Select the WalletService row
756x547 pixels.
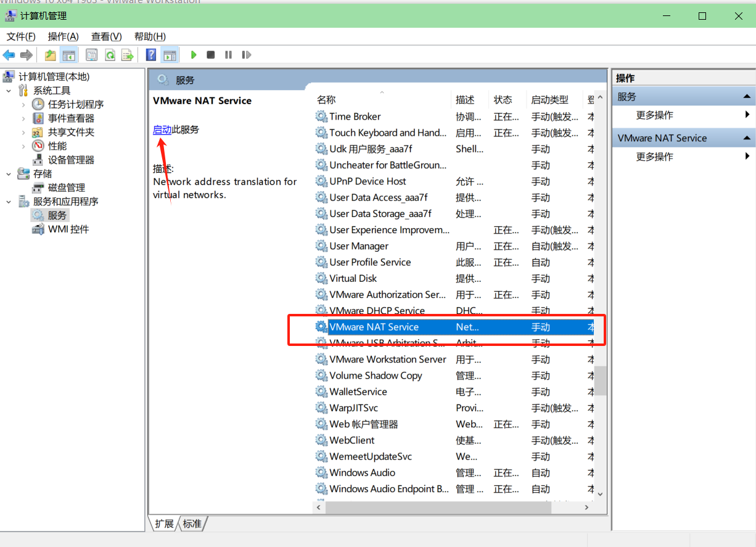454,392
